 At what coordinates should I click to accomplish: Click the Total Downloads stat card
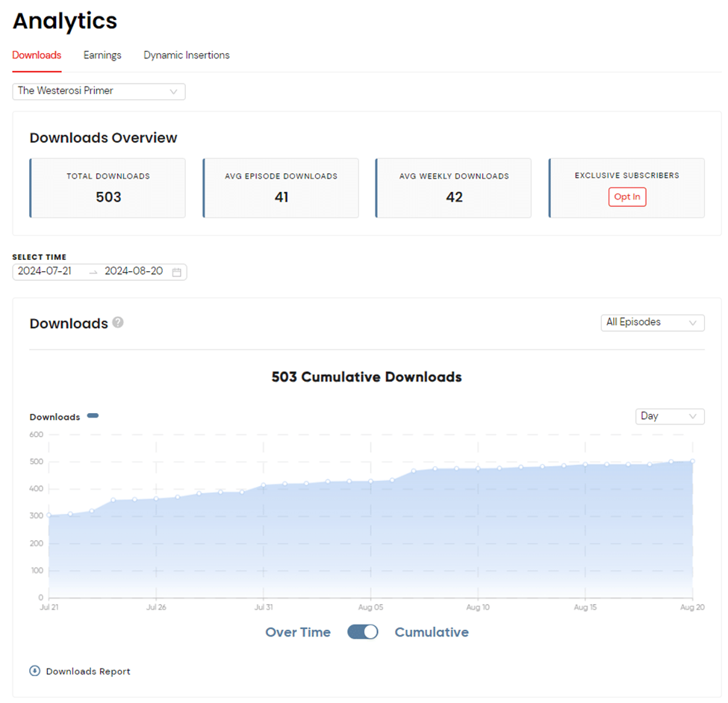click(x=107, y=188)
